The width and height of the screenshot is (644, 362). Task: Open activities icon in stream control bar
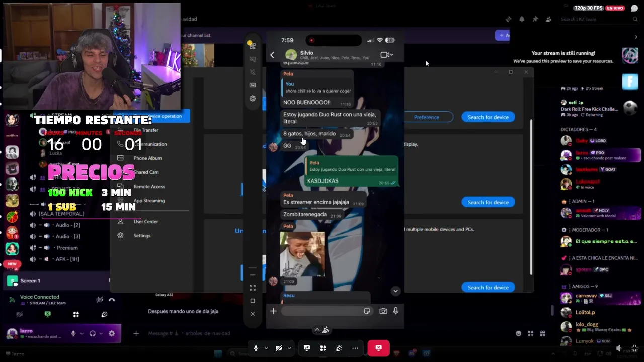pyautogui.click(x=323, y=348)
